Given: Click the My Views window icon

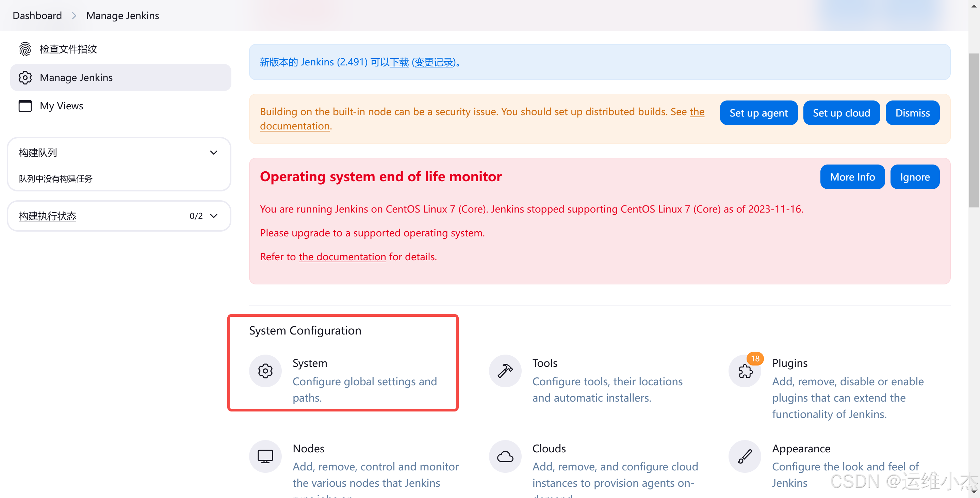Looking at the screenshot, I should click(x=25, y=106).
